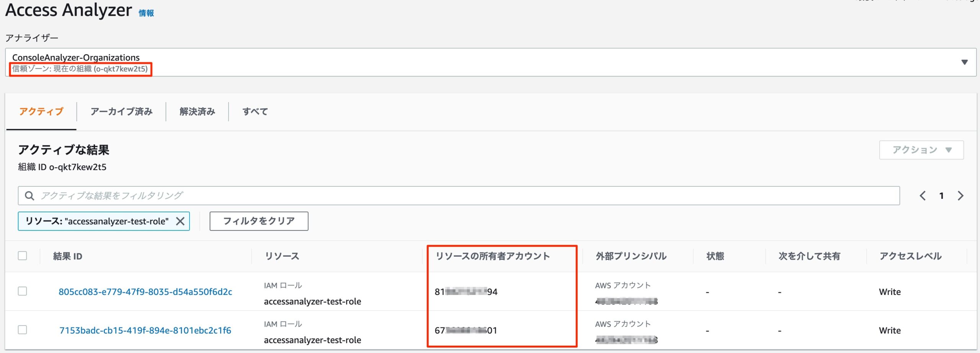Viewport: 980px width, 353px height.
Task: Switch to the アクティブ tab
Action: [x=41, y=112]
